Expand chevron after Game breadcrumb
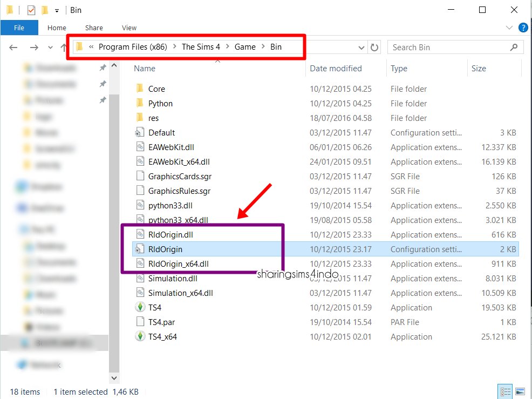The height and width of the screenshot is (399, 532). pyautogui.click(x=263, y=46)
